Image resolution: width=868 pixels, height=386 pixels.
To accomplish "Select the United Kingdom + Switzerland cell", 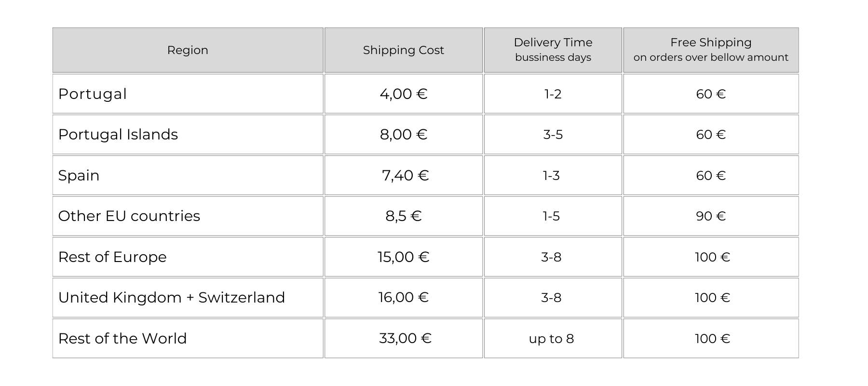I will click(172, 297).
